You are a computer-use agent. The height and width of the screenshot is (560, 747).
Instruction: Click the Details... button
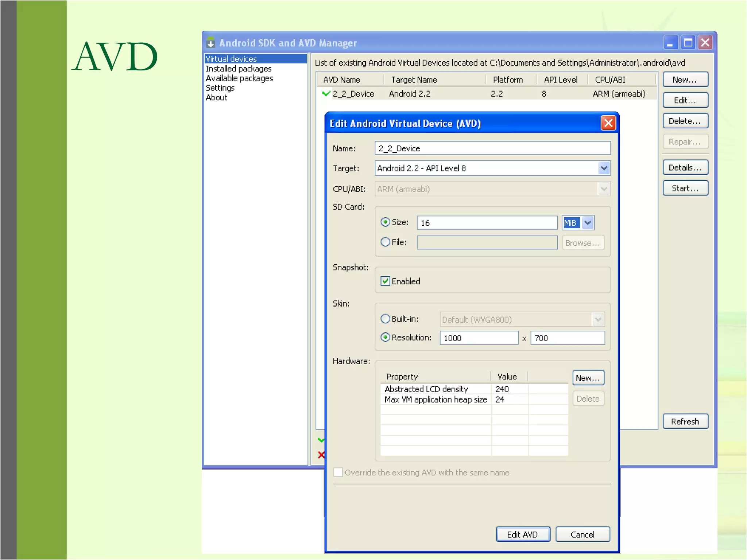pos(685,167)
